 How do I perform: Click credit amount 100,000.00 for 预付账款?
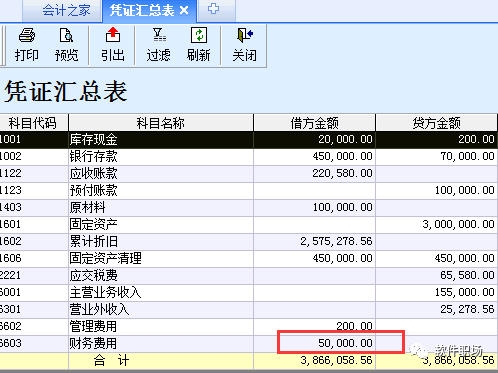464,190
